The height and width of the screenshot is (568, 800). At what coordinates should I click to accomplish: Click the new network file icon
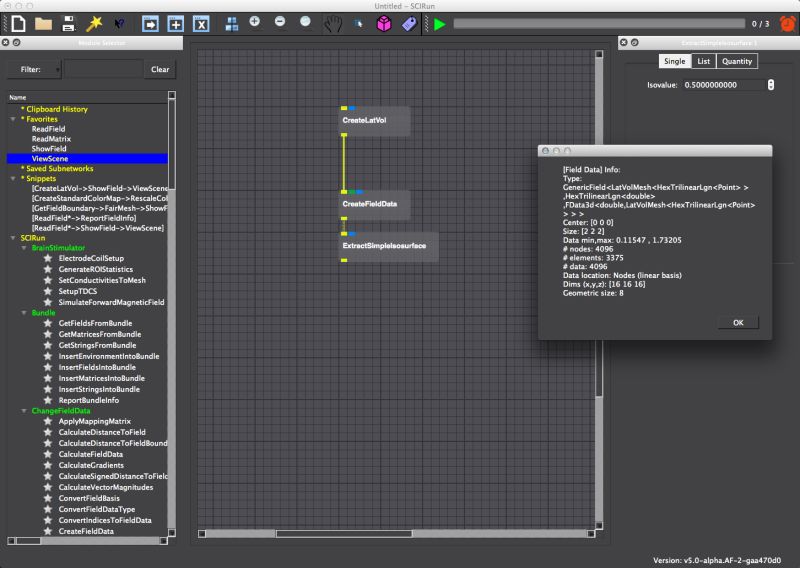click(x=18, y=23)
